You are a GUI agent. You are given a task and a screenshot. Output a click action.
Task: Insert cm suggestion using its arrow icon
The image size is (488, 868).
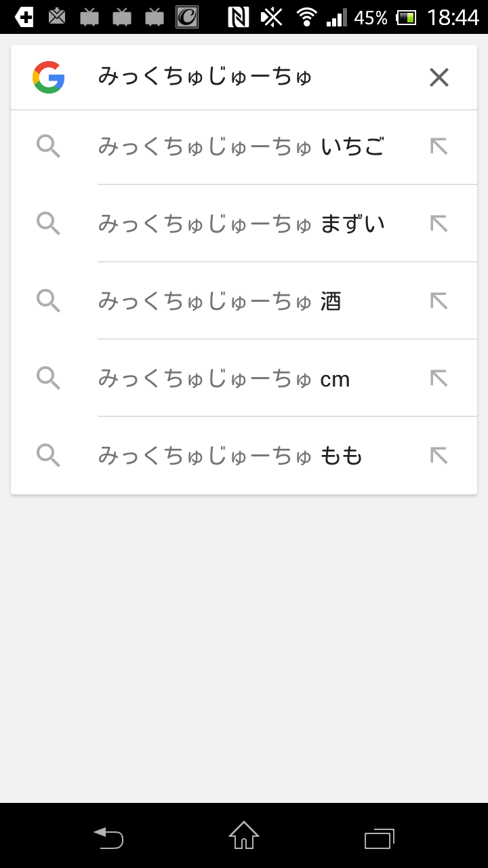point(439,378)
